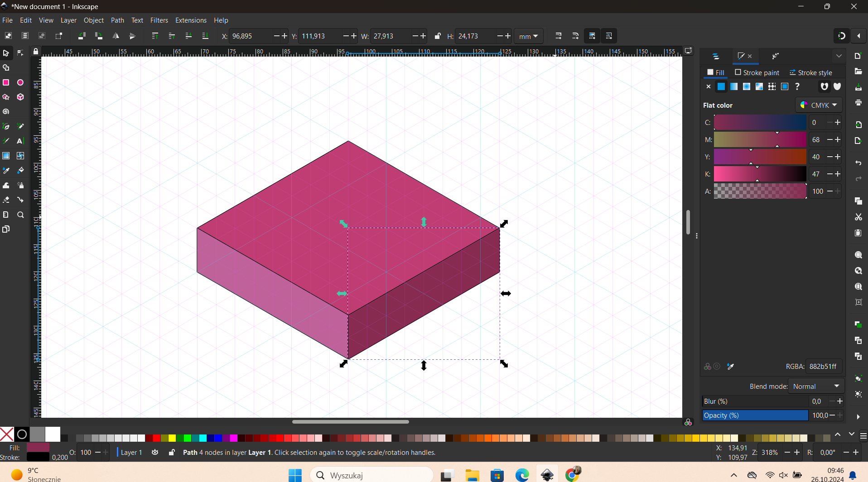Set fill to pattern

pyautogui.click(x=772, y=86)
